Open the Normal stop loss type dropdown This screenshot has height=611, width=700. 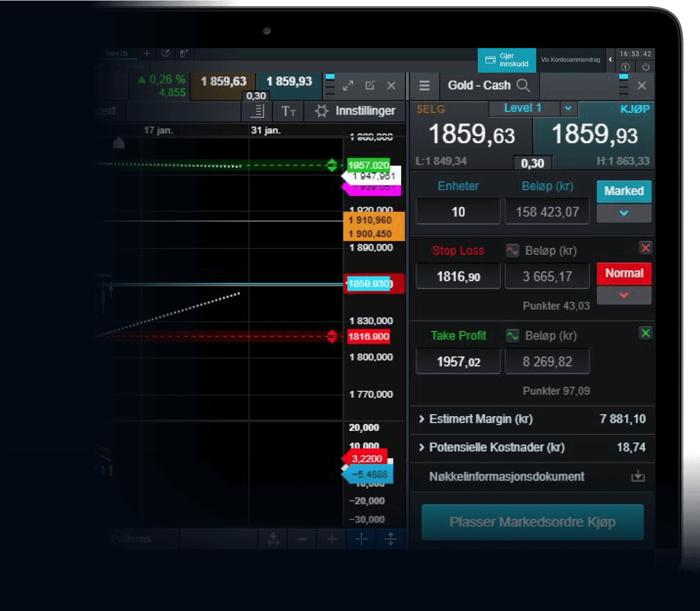(623, 296)
